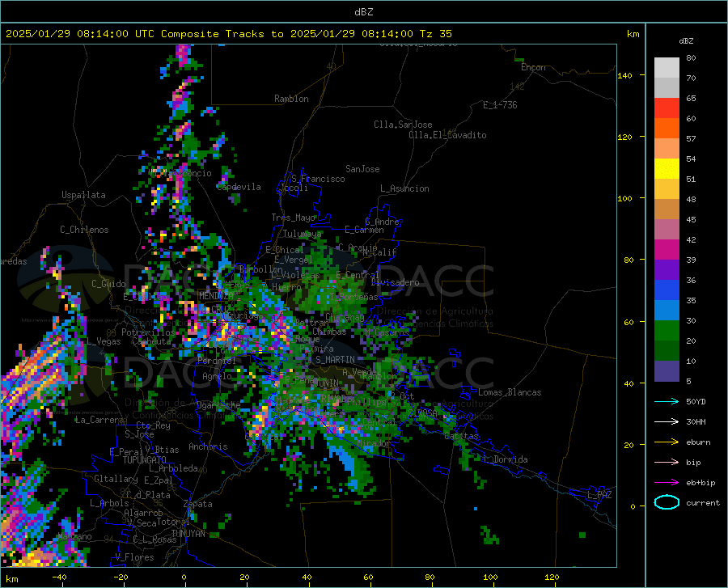Click the 'E_1-736' place label
This screenshot has height=588, width=728.
[500, 105]
